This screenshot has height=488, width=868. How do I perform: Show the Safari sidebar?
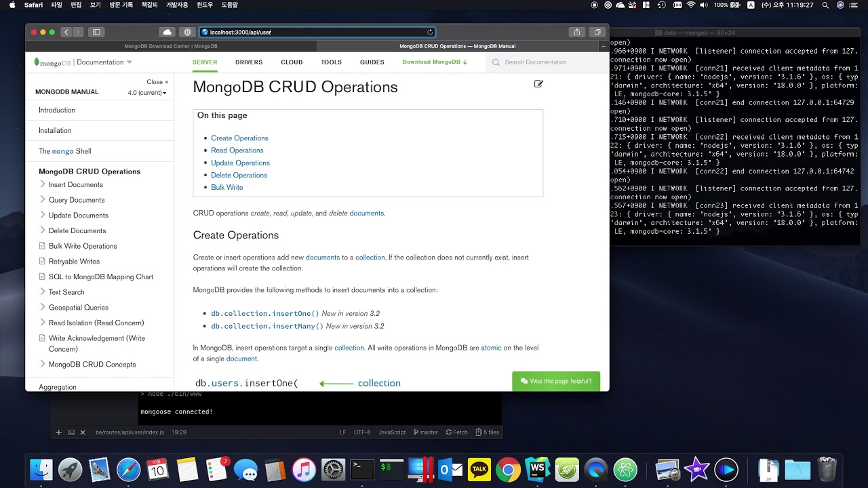(x=96, y=32)
